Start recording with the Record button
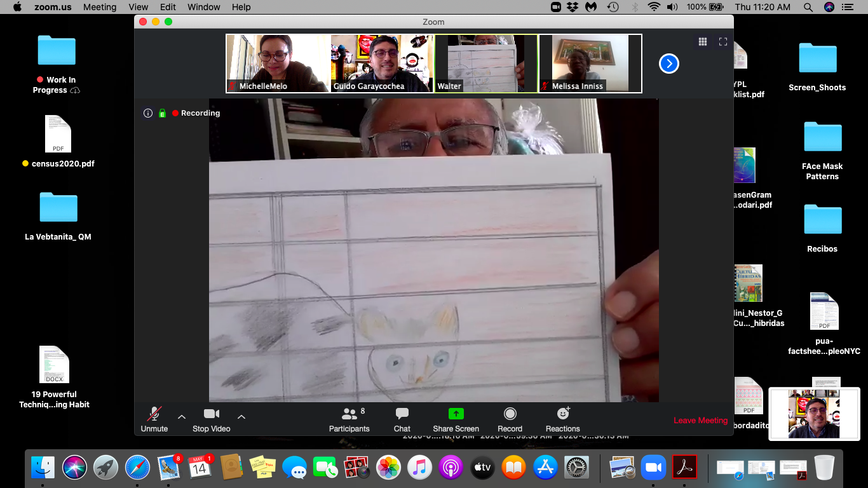This screenshot has height=488, width=868. (x=510, y=419)
